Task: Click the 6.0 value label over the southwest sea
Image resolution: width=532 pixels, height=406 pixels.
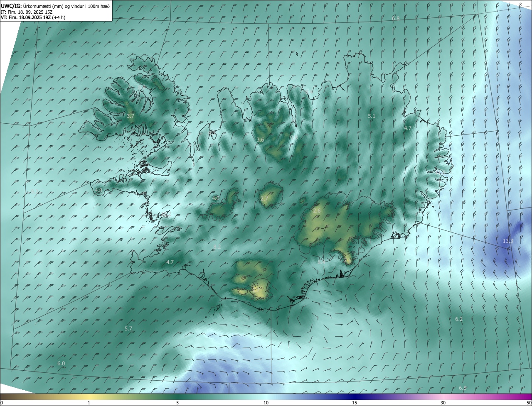Action: point(61,363)
